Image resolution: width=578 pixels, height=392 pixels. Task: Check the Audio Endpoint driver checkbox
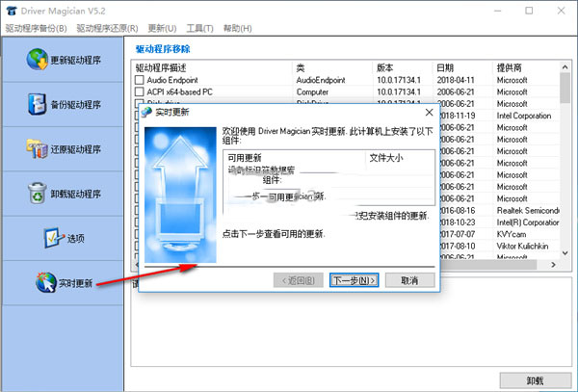[140, 80]
